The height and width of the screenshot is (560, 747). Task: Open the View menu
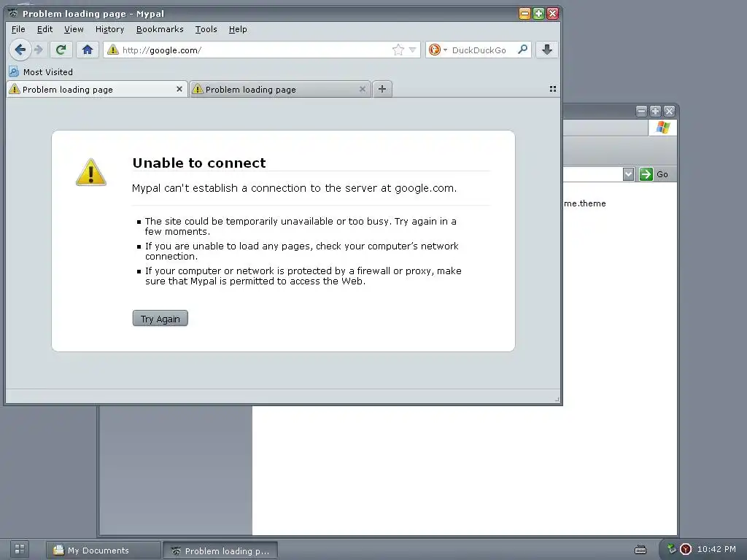point(74,29)
